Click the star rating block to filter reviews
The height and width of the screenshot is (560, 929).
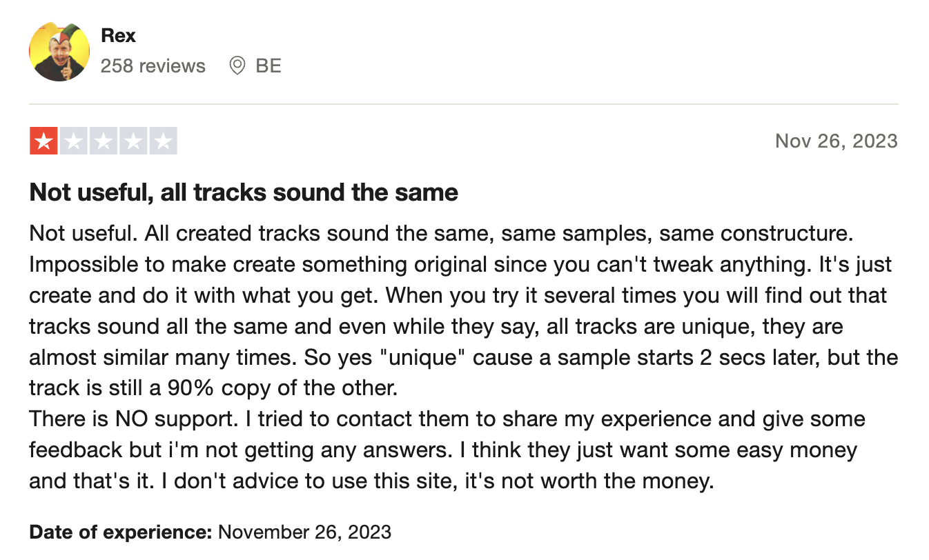[x=104, y=141]
